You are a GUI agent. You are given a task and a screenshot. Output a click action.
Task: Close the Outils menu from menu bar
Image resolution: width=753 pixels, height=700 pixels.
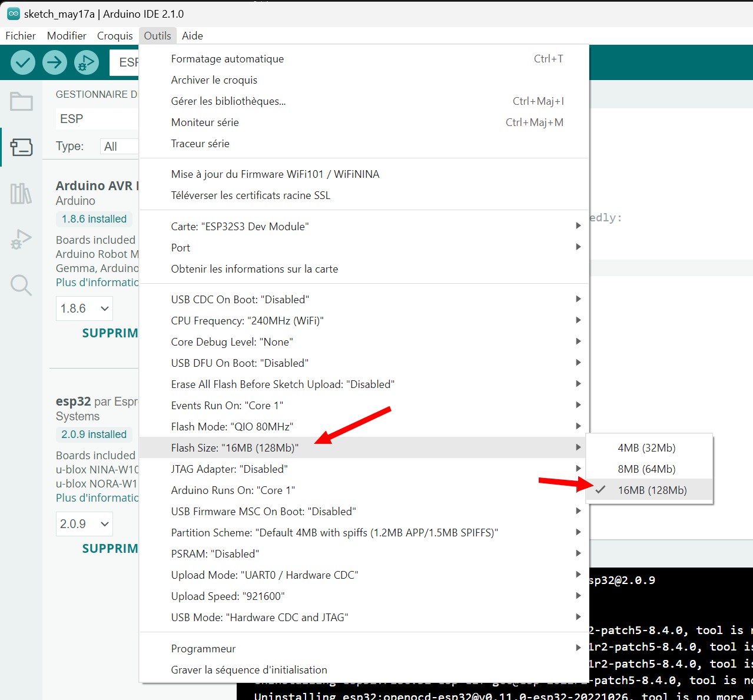pyautogui.click(x=158, y=36)
